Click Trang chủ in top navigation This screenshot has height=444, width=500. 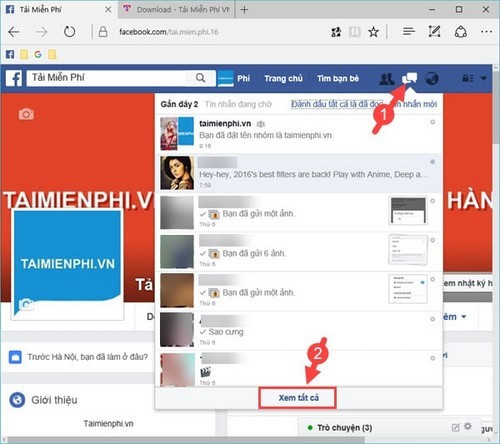283,79
